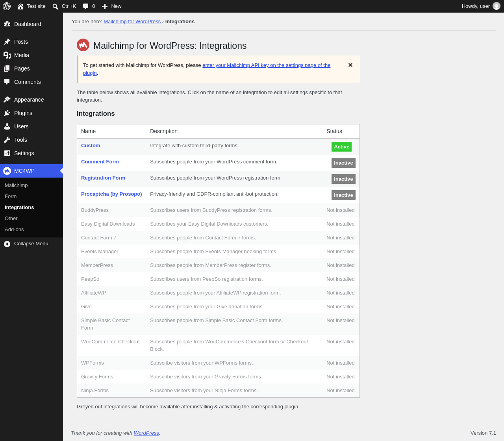Viewport: 504px width, 441px height.
Task: Click the Mailchimp logo beside page title
Action: (x=83, y=45)
